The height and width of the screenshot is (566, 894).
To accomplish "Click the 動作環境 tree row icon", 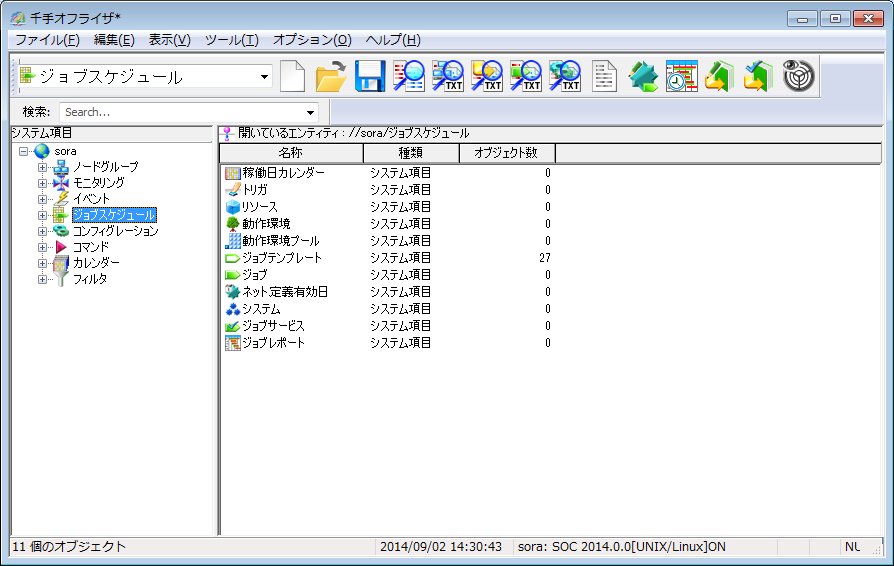I will coord(233,223).
